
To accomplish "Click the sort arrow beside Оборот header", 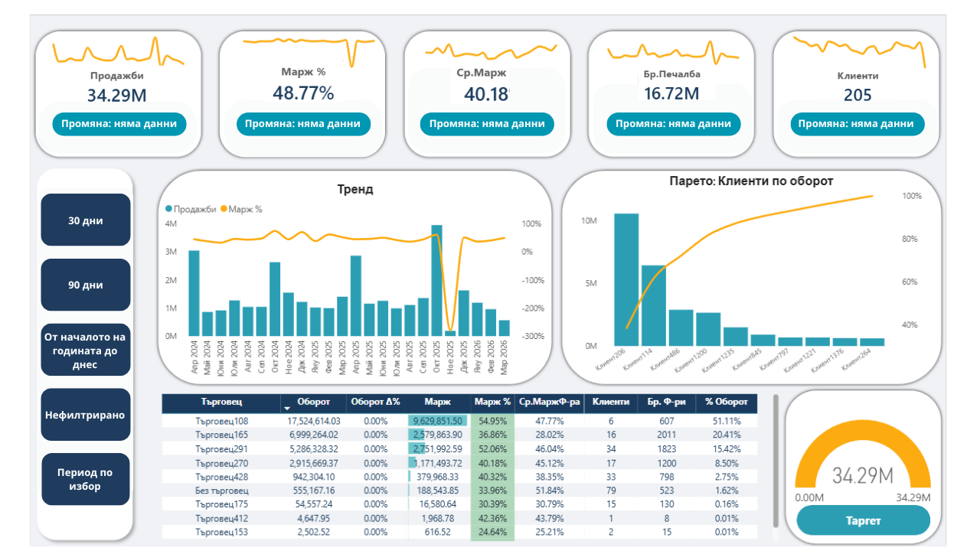I will tap(287, 403).
